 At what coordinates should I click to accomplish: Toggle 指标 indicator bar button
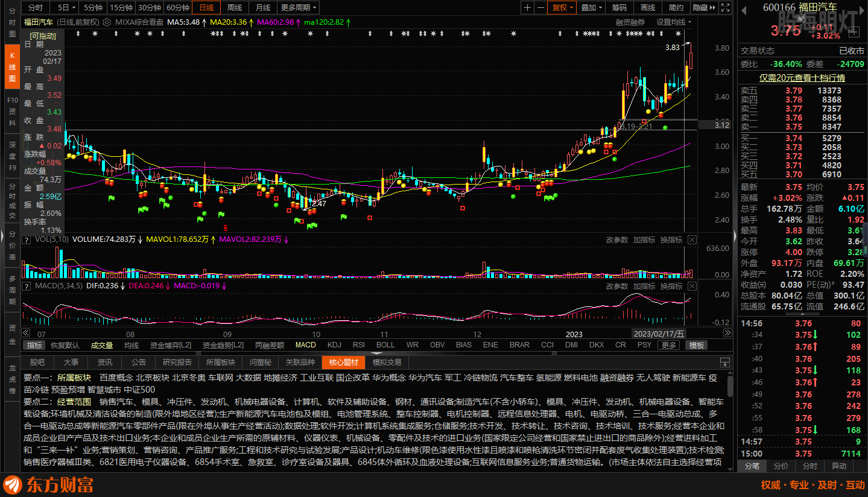34,346
